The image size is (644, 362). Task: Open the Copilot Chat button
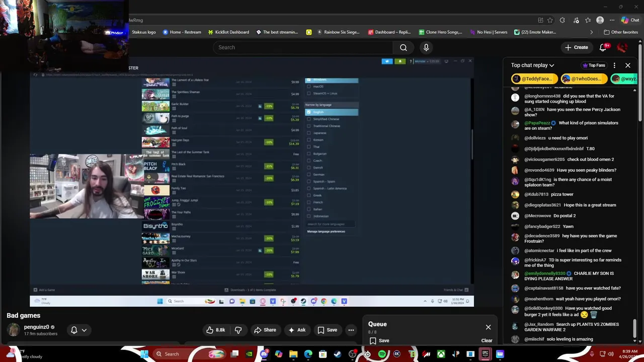click(630, 20)
